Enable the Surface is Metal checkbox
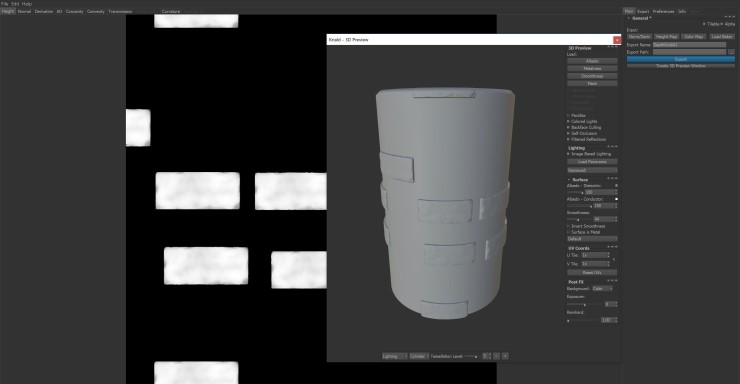 pos(568,233)
